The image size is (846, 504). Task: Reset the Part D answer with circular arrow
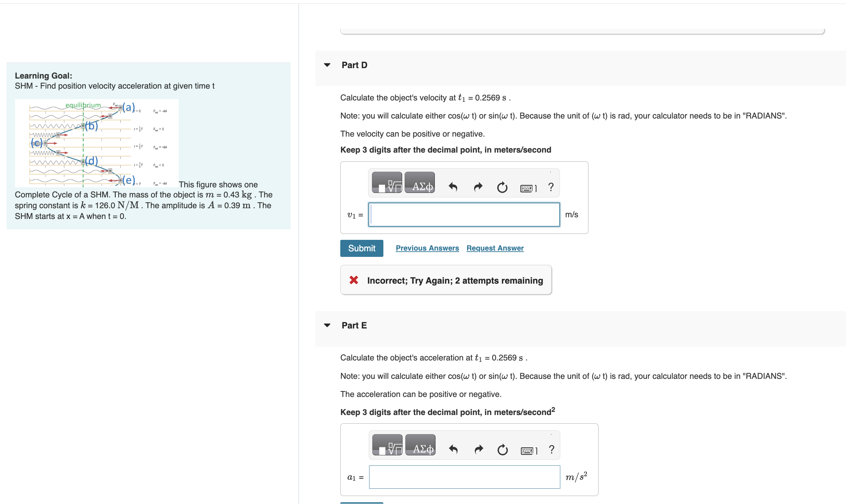(x=502, y=187)
